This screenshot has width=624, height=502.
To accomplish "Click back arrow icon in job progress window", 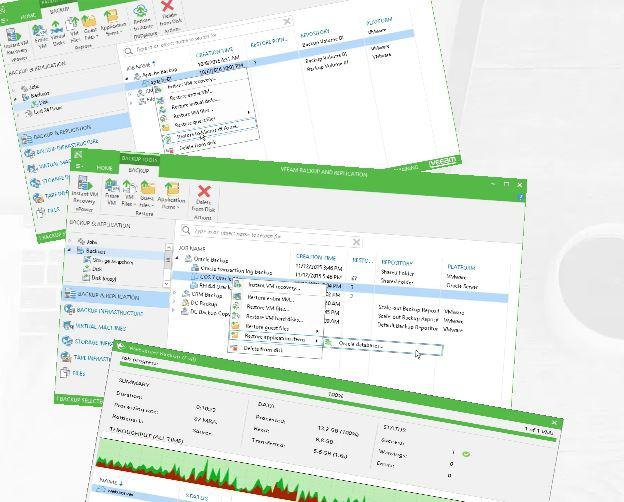I will pyautogui.click(x=121, y=346).
